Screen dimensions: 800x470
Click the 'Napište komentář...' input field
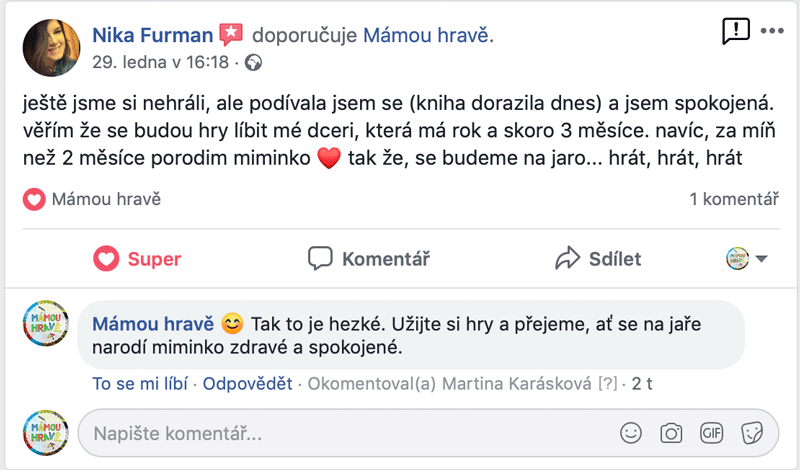click(347, 434)
